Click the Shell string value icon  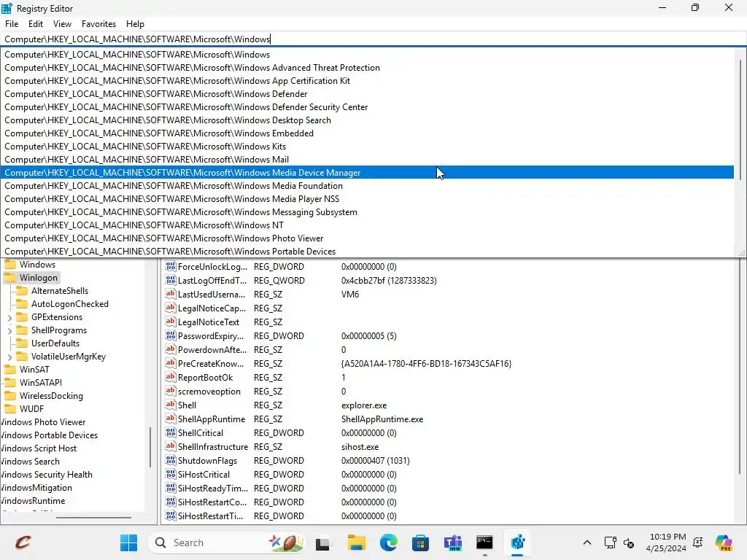171,405
